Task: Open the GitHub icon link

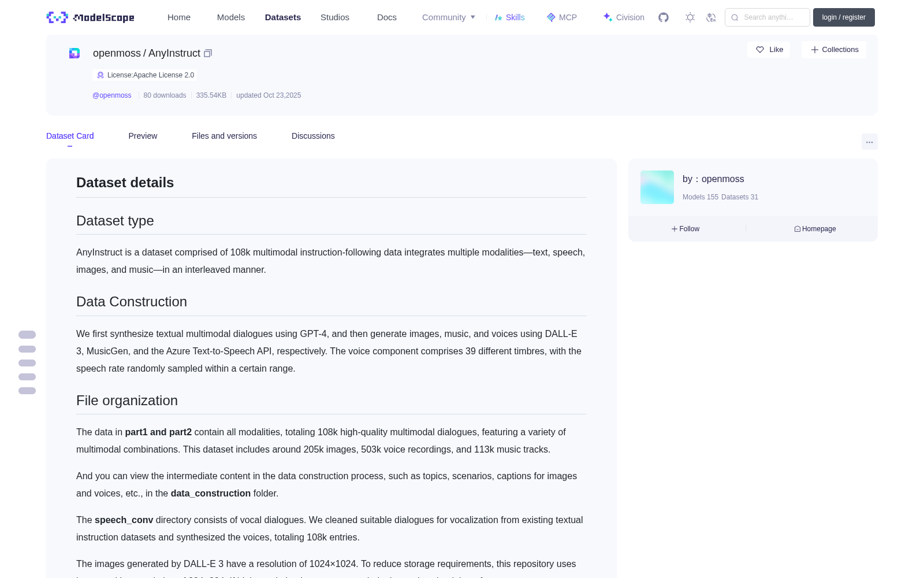Action: click(664, 17)
